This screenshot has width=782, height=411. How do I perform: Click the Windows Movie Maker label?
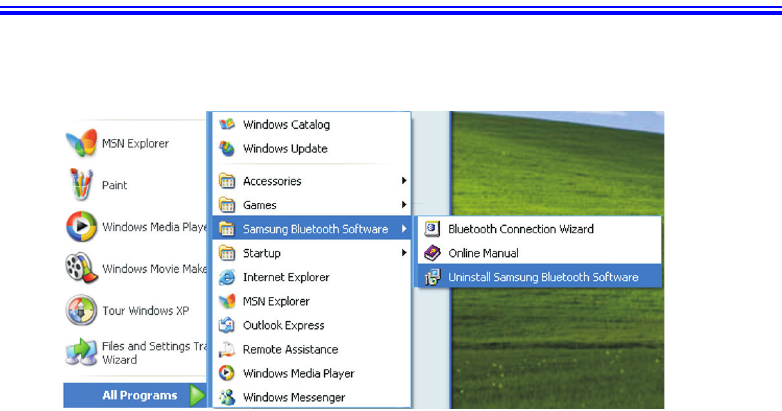click(x=154, y=269)
